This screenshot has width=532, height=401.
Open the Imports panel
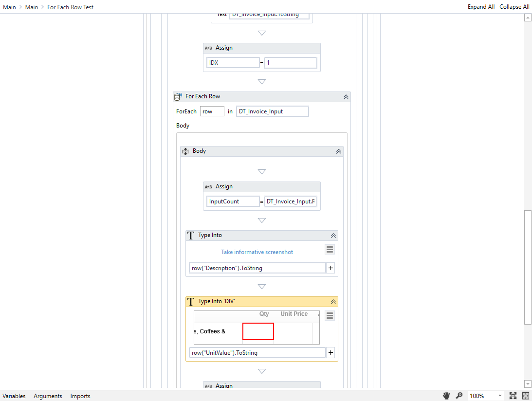80,396
